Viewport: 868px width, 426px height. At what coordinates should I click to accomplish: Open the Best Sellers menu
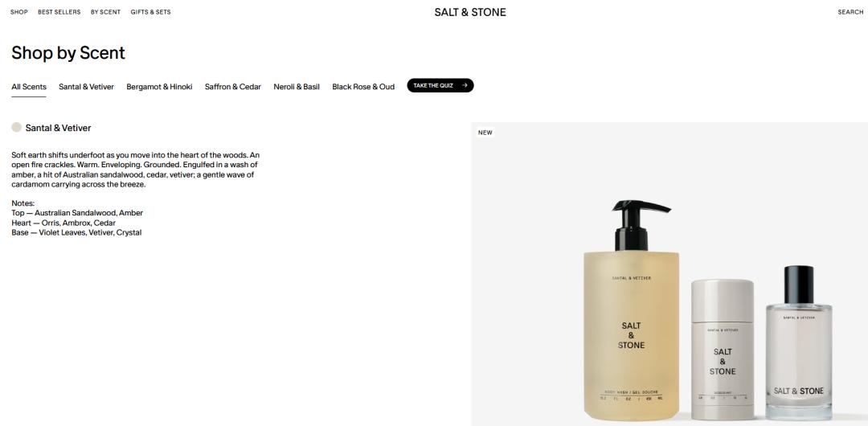point(59,11)
